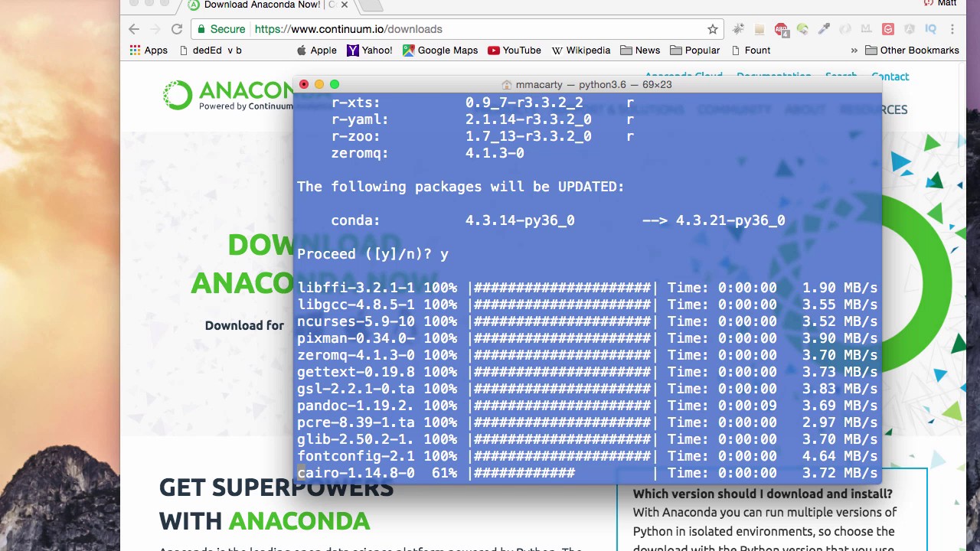Click the green circular extension icon
The image size is (980, 551).
[802, 29]
